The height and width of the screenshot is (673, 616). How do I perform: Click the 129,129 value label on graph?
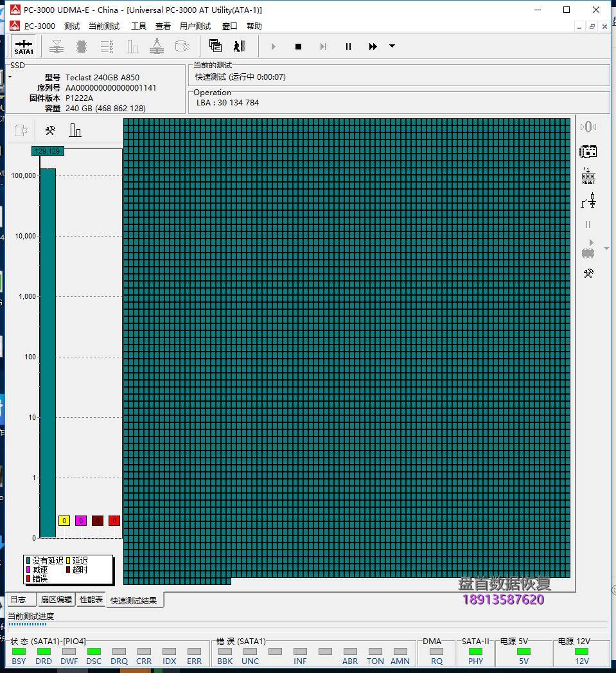coord(48,151)
